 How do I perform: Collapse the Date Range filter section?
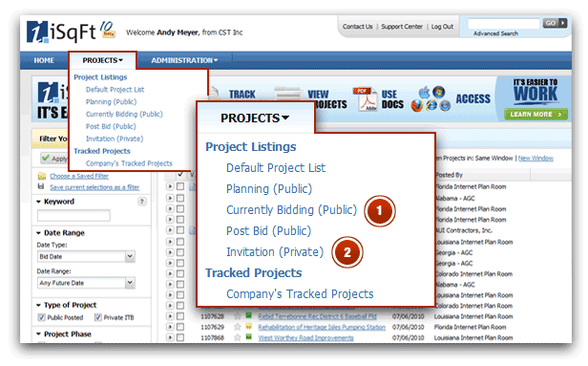(x=38, y=233)
